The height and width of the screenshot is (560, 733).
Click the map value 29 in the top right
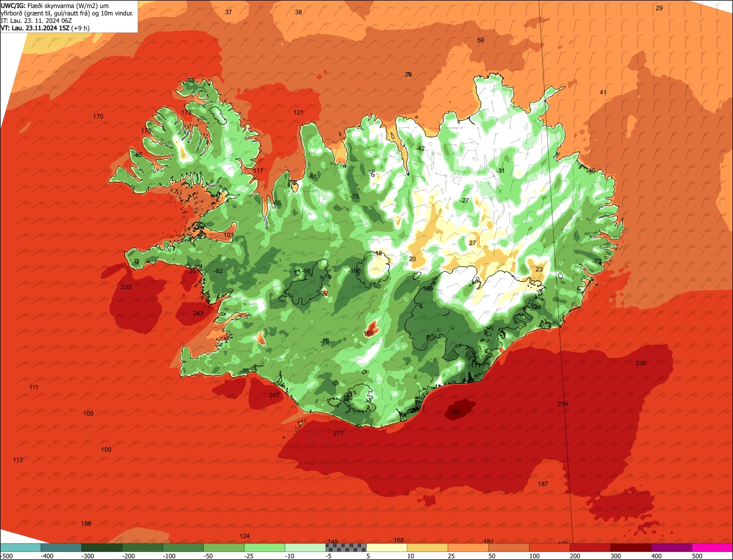pyautogui.click(x=659, y=8)
